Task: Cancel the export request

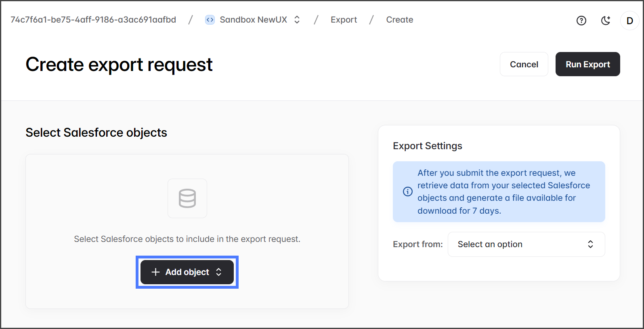Action: tap(524, 64)
